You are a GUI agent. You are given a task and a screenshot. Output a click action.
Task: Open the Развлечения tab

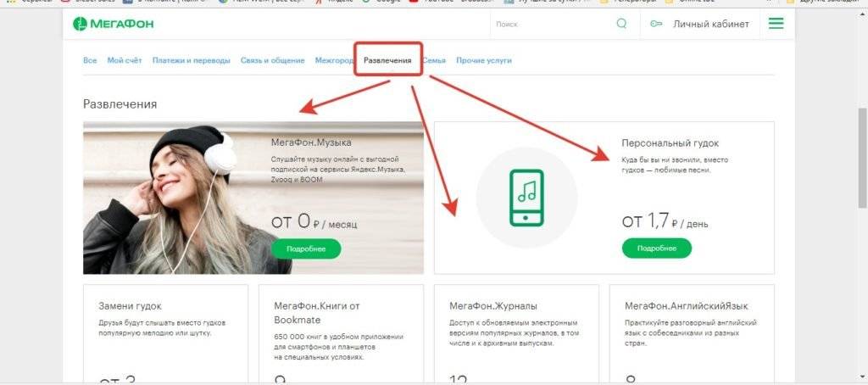pyautogui.click(x=387, y=61)
